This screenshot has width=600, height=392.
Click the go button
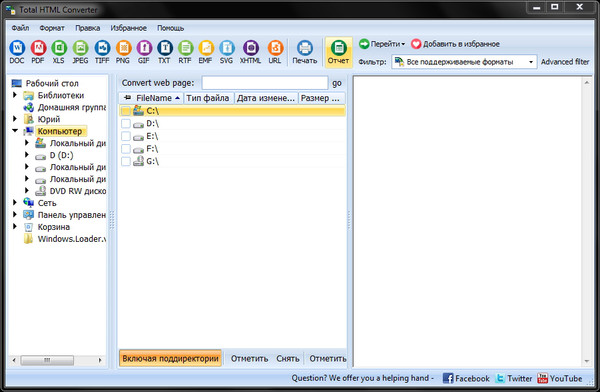(337, 83)
